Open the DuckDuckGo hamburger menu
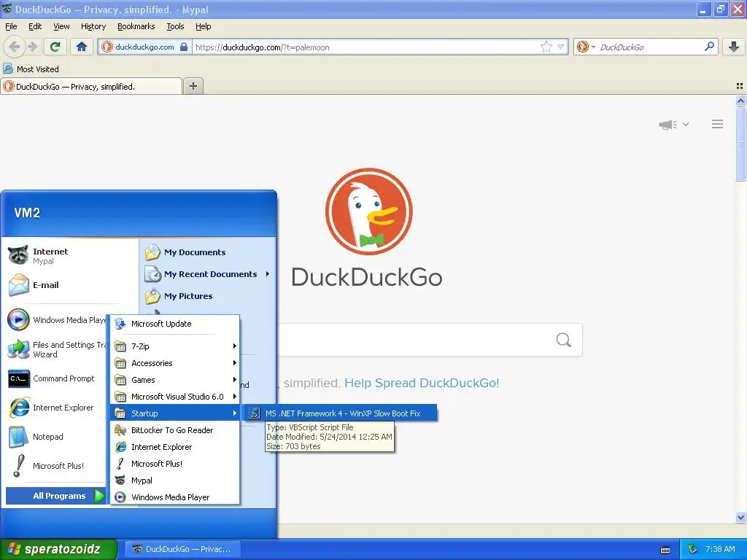The width and height of the screenshot is (747, 560). [718, 124]
